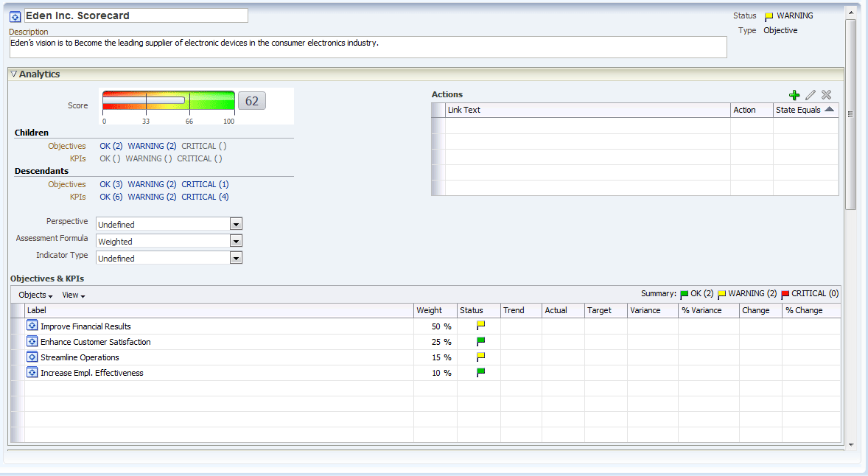
Task: Sort by State Equals column header
Action: 805,110
